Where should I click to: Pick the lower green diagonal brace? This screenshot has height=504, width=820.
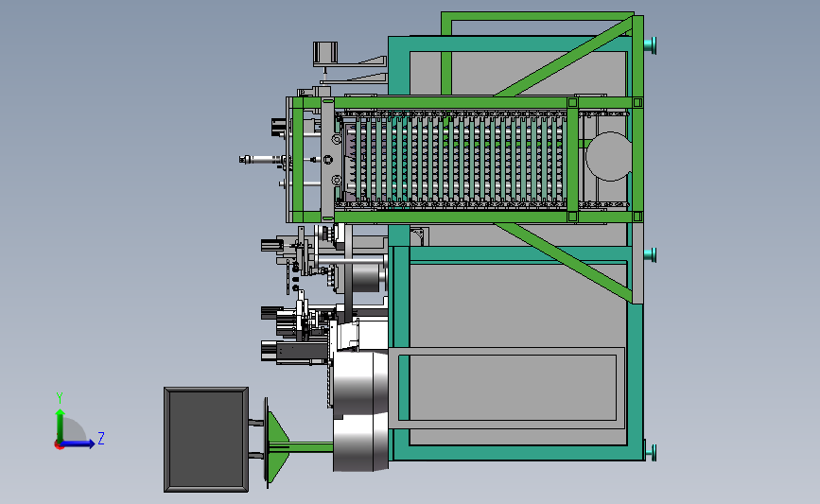[x=565, y=262]
